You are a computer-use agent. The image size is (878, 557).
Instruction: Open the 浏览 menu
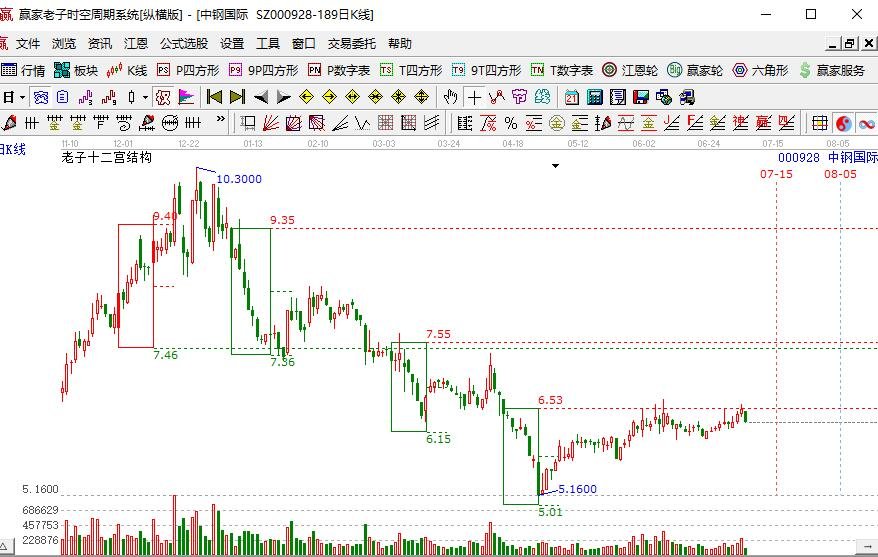coord(64,44)
